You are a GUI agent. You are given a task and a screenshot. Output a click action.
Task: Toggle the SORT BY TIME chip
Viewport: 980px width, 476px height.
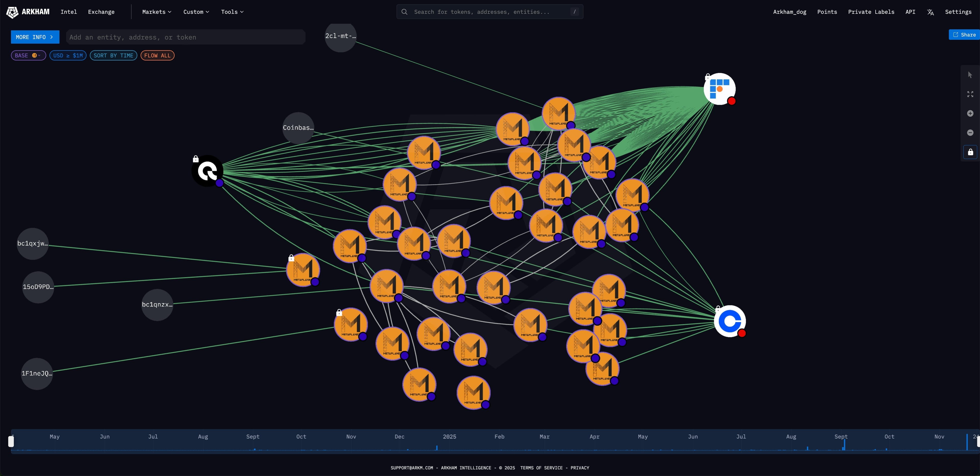113,56
